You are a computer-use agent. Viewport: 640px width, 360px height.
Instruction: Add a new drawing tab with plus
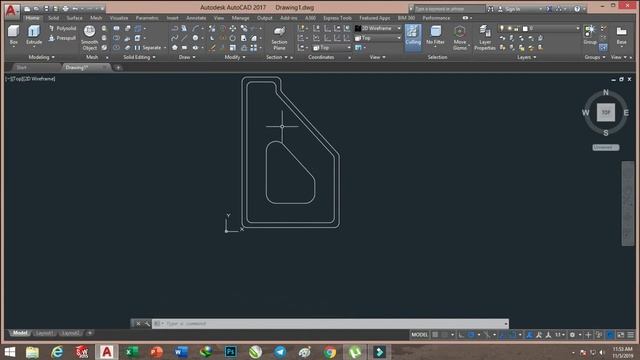coord(118,68)
